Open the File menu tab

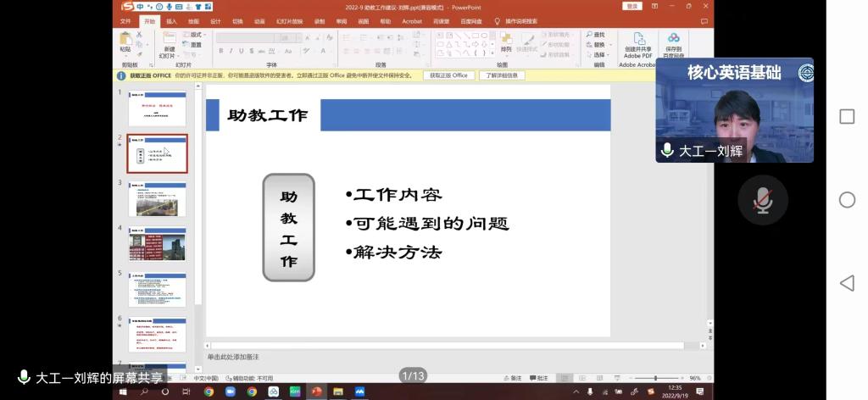click(x=125, y=21)
